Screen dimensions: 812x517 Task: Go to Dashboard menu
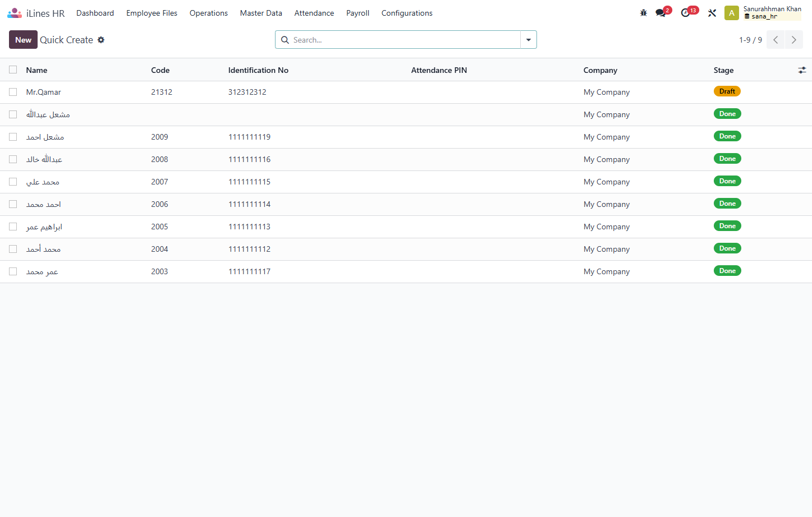point(95,13)
